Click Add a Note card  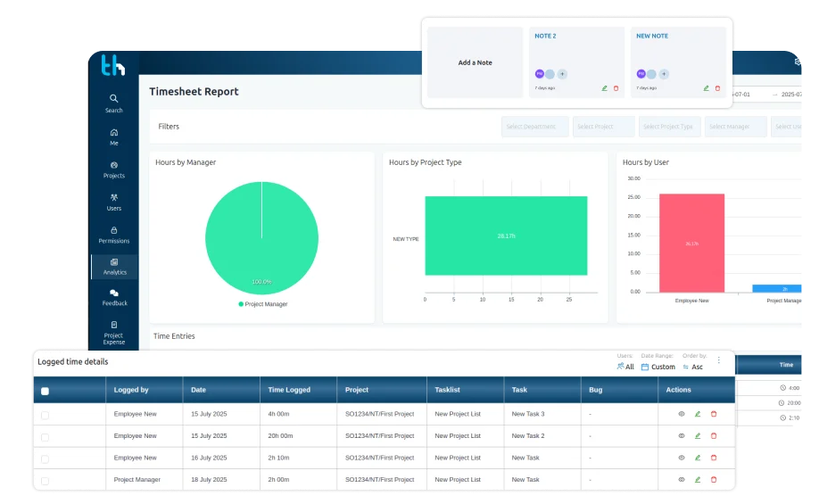coord(475,62)
